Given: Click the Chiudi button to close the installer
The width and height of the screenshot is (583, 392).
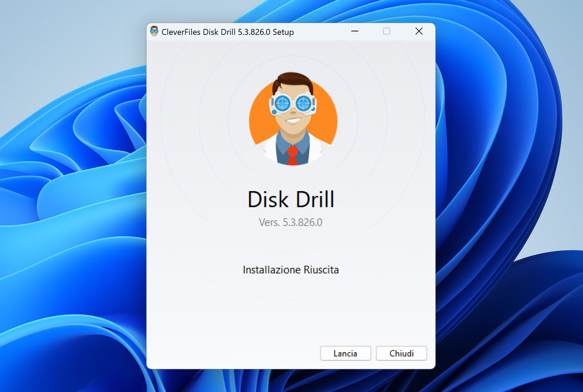Looking at the screenshot, I should tap(401, 353).
